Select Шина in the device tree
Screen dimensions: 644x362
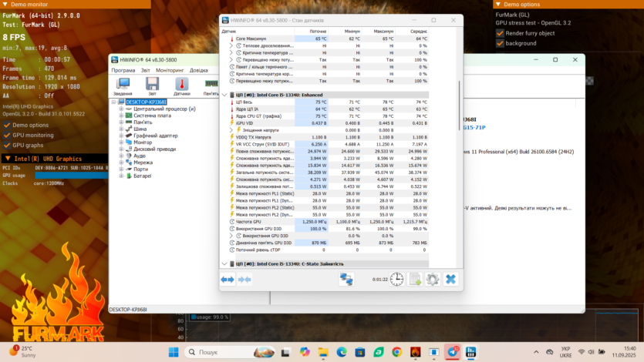(x=140, y=129)
